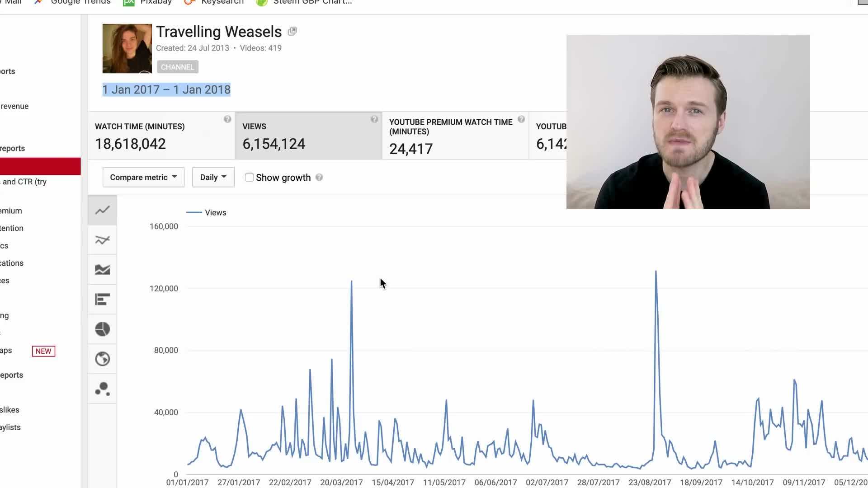Select the line chart icon
This screenshot has width=868, height=488.
tap(102, 210)
